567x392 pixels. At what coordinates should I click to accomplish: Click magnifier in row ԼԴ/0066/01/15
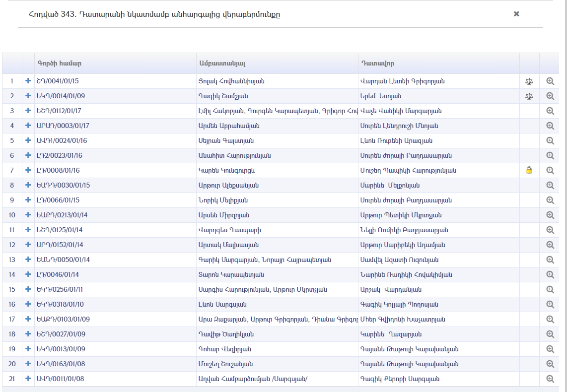click(x=550, y=200)
